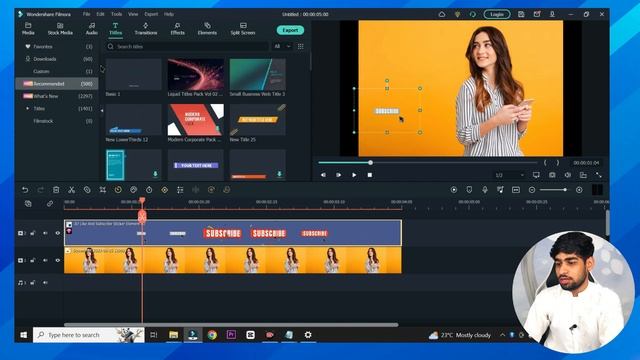Hide video track 1 with its eye icon

pos(58,260)
